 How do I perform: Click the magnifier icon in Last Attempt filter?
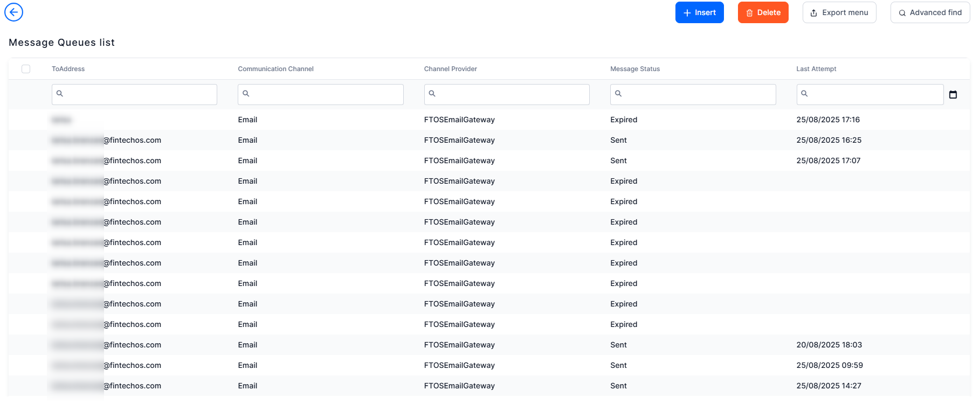click(x=804, y=94)
